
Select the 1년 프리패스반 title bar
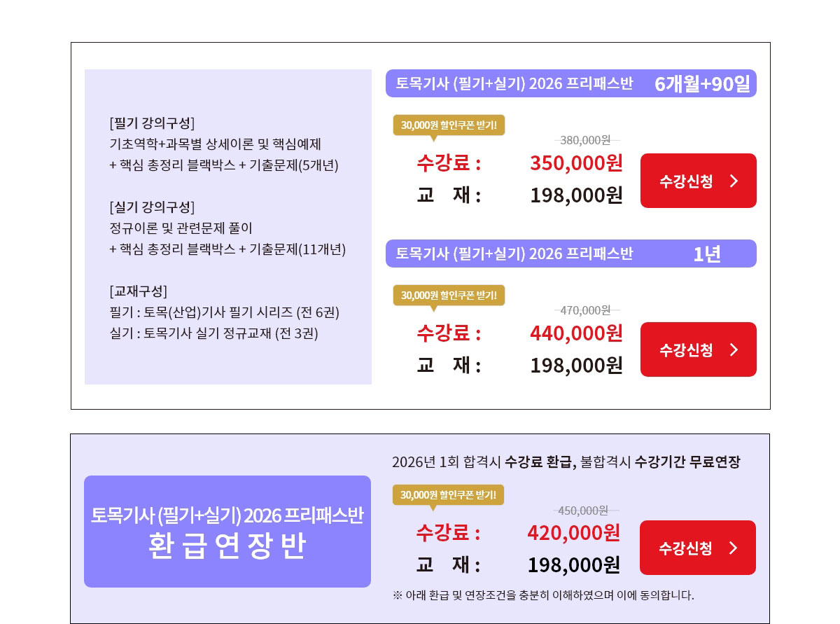click(x=570, y=254)
